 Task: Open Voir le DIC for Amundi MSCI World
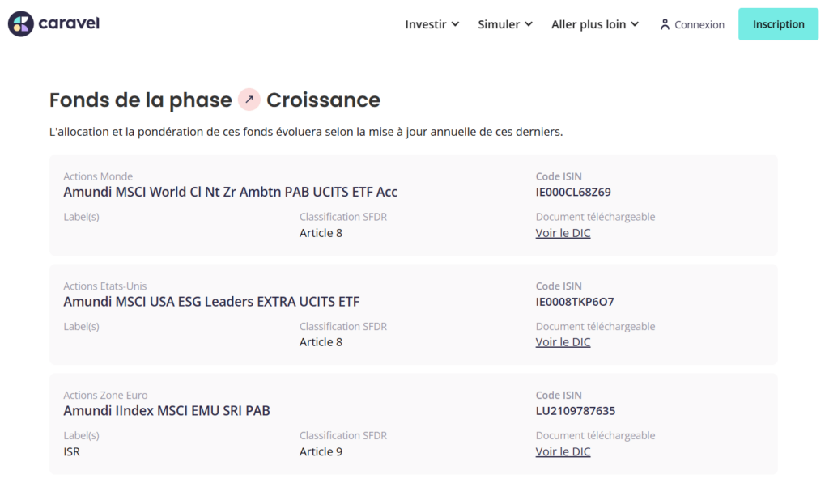click(563, 233)
